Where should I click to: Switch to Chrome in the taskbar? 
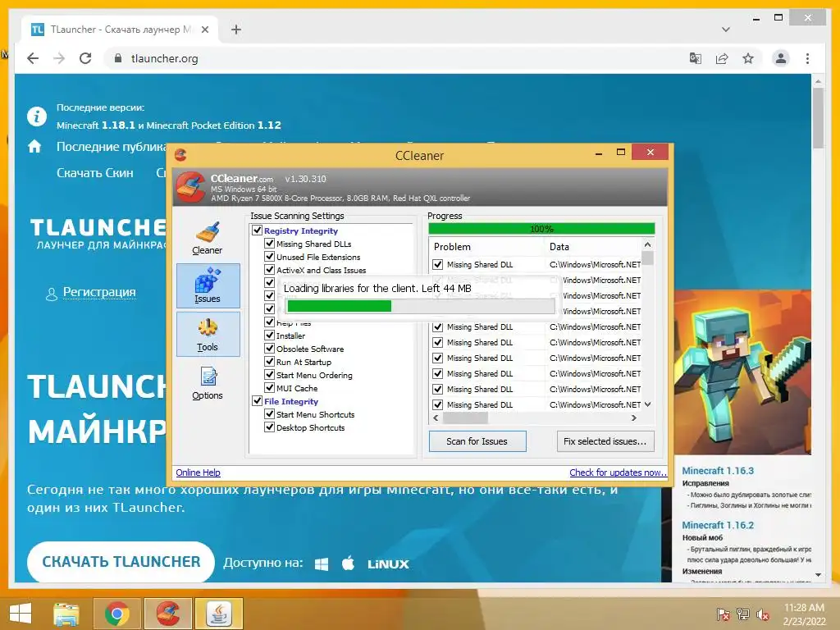(117, 614)
